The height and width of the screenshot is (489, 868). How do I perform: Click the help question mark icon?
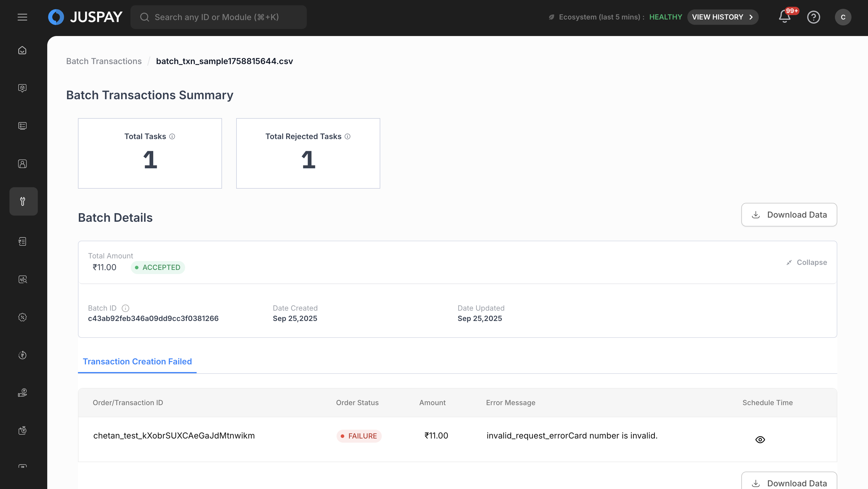pyautogui.click(x=813, y=17)
